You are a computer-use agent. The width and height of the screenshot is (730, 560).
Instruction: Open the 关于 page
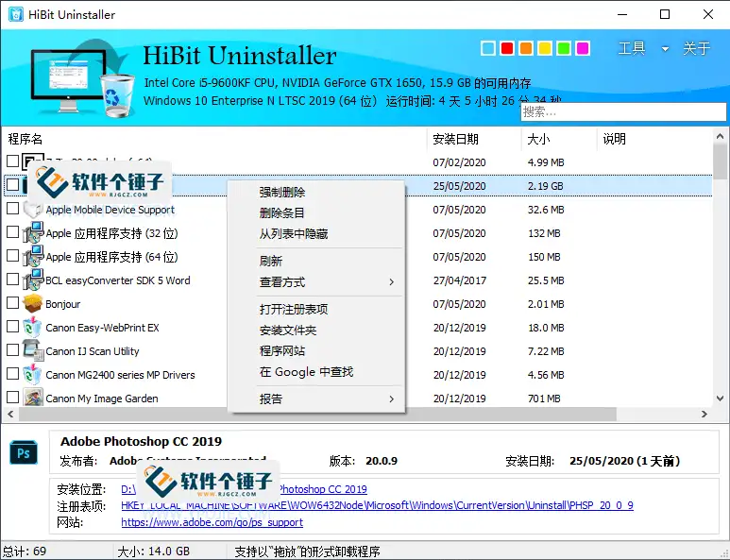(697, 48)
